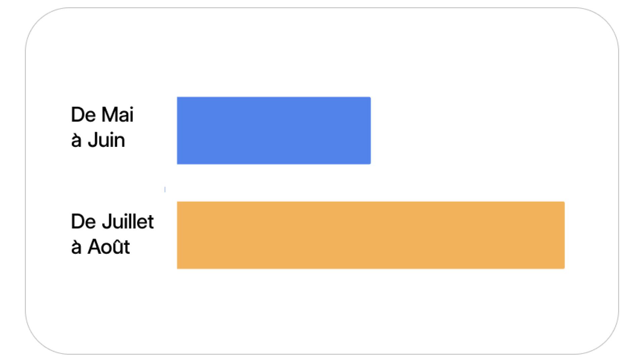Screen dimensions: 644x362
Task: Click the tiny blue tick mark between the bars
Action: 165,190
